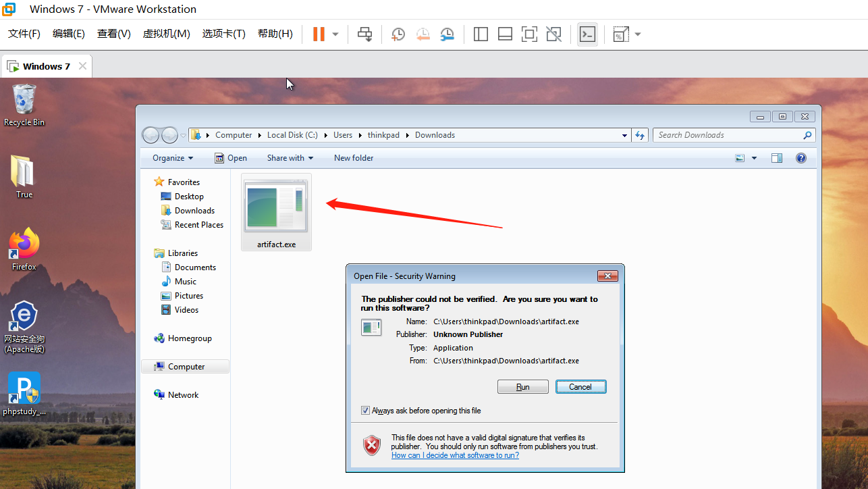The width and height of the screenshot is (868, 489).
Task: Focus the Search Downloads field
Action: coord(734,135)
